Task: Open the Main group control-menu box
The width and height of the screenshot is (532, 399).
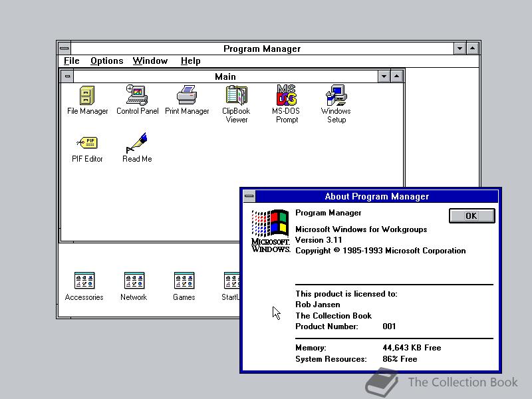Action: tap(68, 76)
